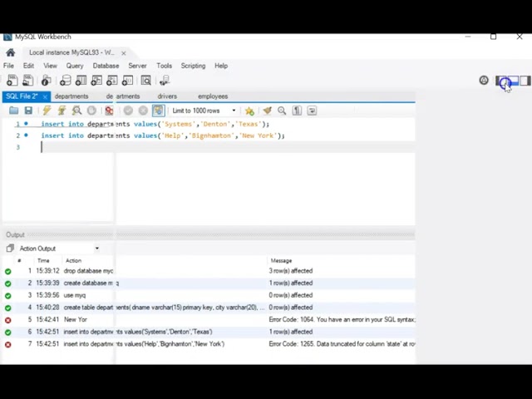Rollback transaction icon
The height and width of the screenshot is (399, 532).
point(143,111)
